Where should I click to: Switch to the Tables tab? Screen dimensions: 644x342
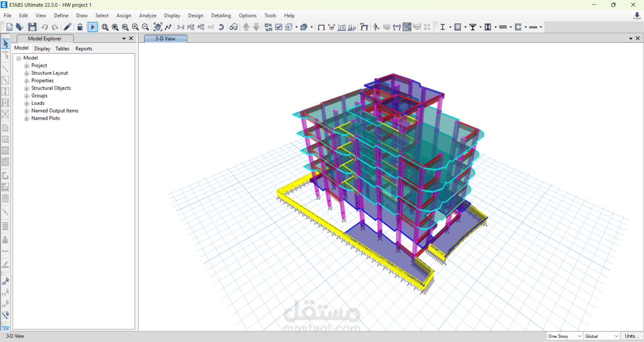[62, 49]
